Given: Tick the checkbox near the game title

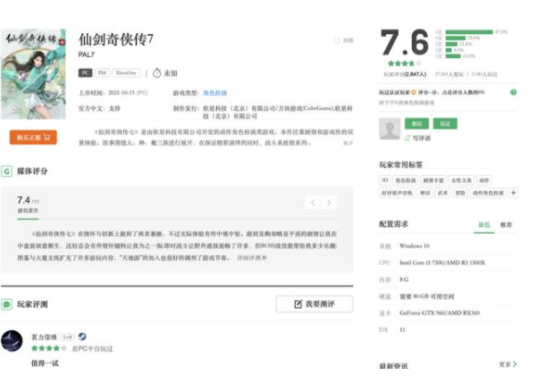Looking at the screenshot, I should pyautogui.click(x=337, y=40).
